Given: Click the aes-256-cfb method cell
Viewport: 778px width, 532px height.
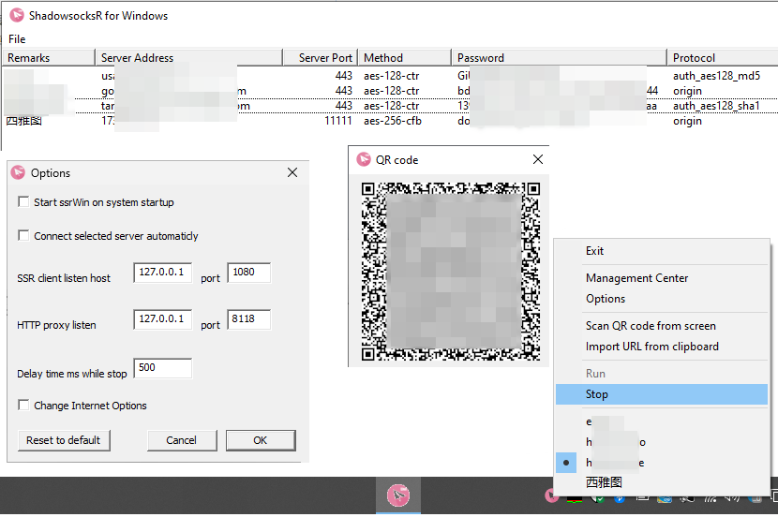Looking at the screenshot, I should click(393, 121).
